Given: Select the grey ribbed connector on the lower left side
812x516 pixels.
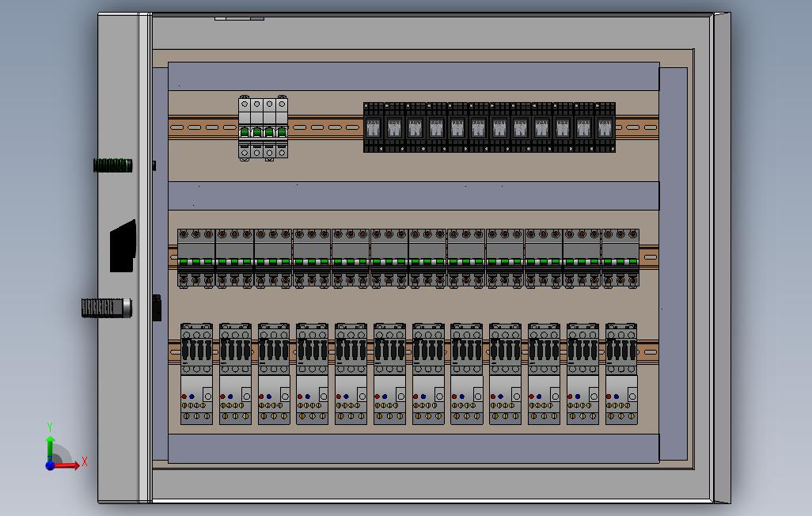Looking at the screenshot, I should (107, 308).
